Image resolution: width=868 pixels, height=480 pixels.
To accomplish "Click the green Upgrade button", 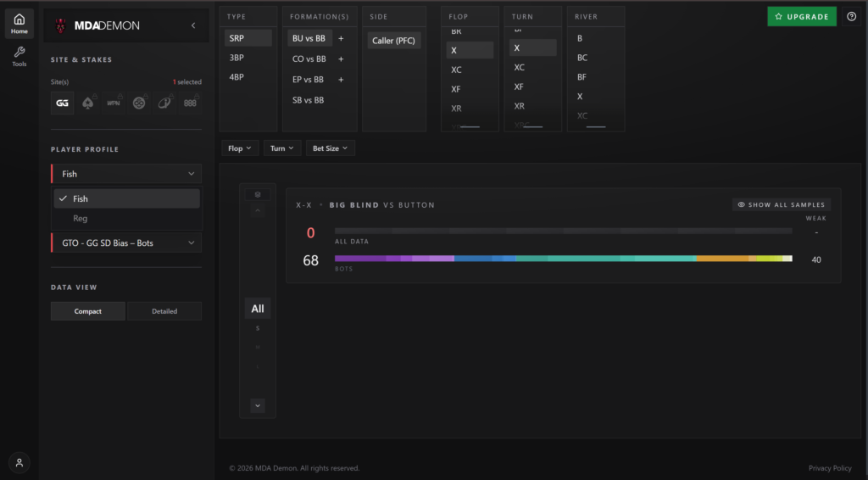I will (802, 17).
